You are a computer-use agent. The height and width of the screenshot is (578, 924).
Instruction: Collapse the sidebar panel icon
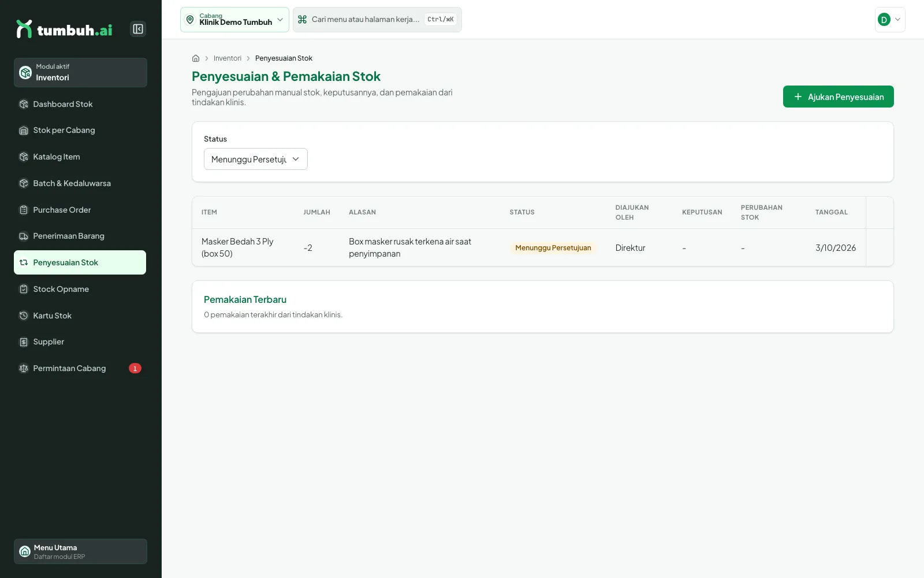pos(138,29)
